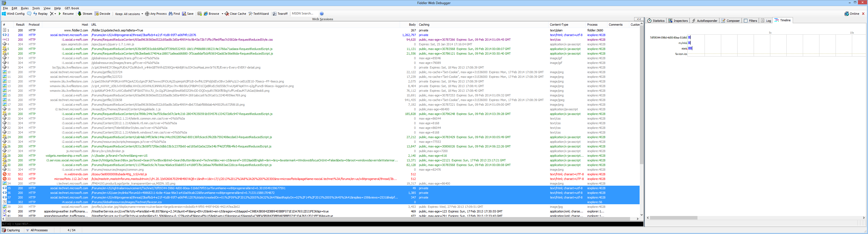868x234 pixels.
Task: Select session 33 microsoftsto.112.2o7.net row
Action: click(320, 179)
